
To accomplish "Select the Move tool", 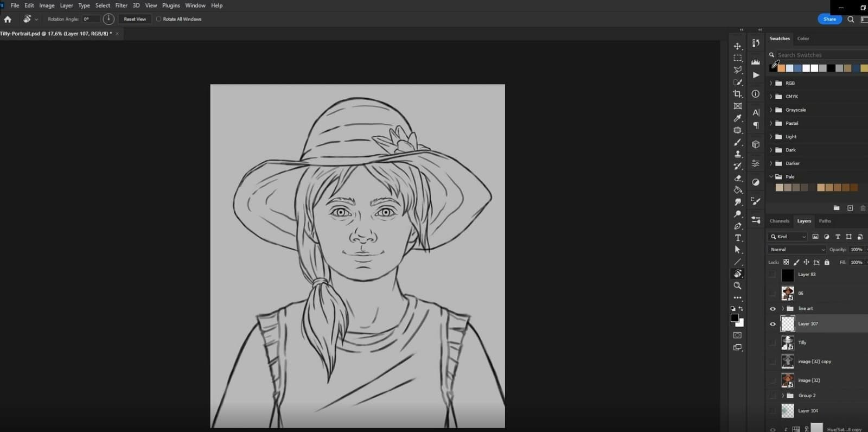I will pos(737,46).
